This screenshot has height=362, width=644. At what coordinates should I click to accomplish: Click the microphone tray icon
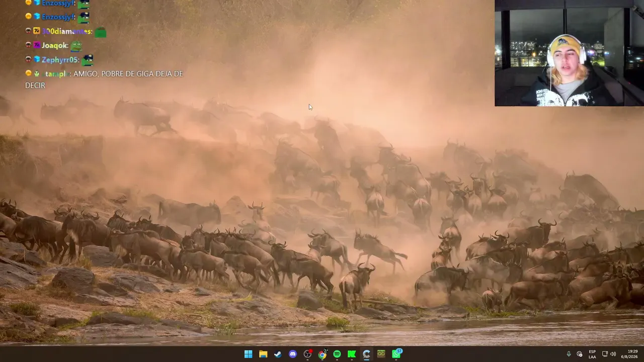[x=569, y=354]
